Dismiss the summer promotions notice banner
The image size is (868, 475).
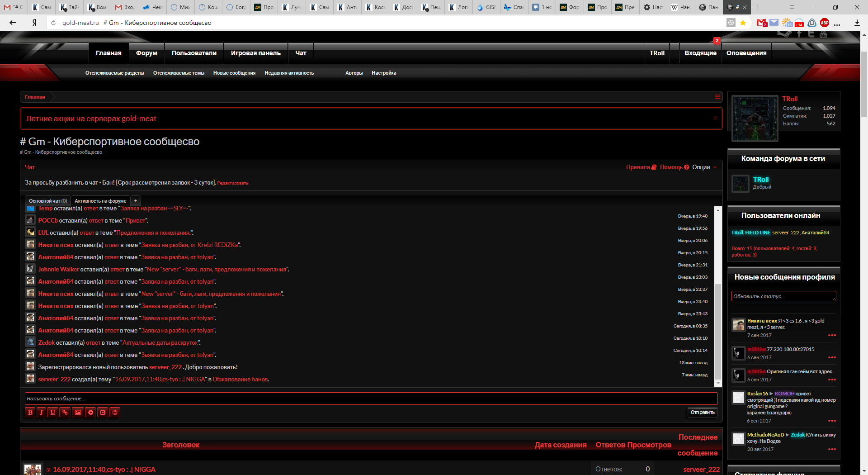[715, 118]
